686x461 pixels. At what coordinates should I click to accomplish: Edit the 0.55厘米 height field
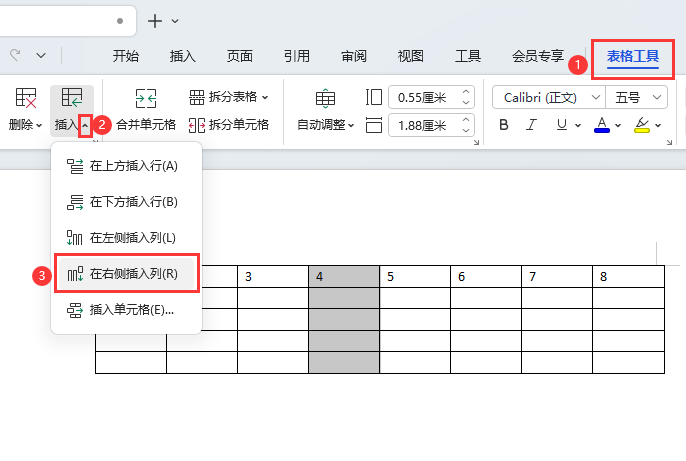422,98
